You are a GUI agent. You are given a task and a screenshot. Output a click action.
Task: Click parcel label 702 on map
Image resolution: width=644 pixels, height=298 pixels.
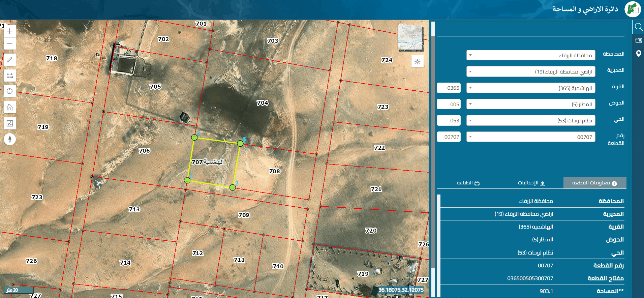pyautogui.click(x=163, y=39)
